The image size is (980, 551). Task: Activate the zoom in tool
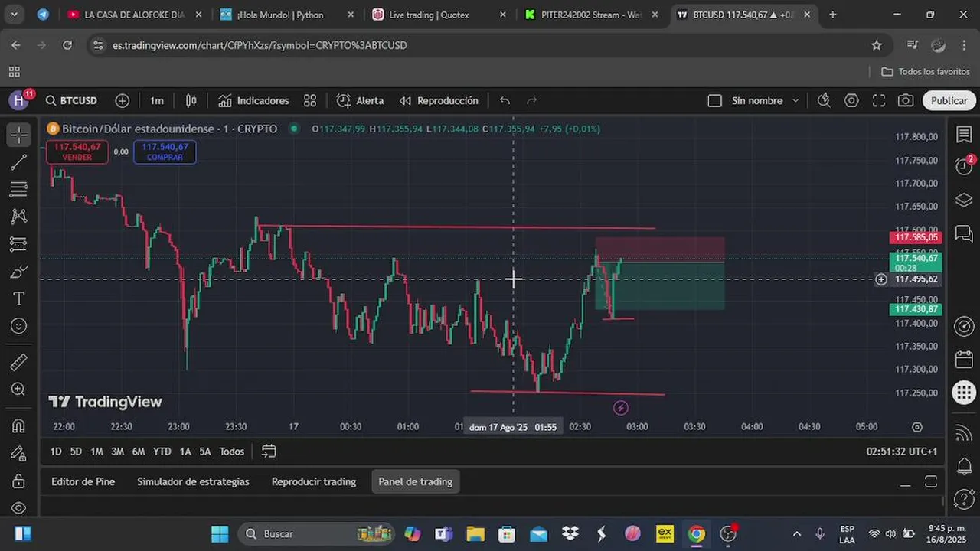[19, 390]
